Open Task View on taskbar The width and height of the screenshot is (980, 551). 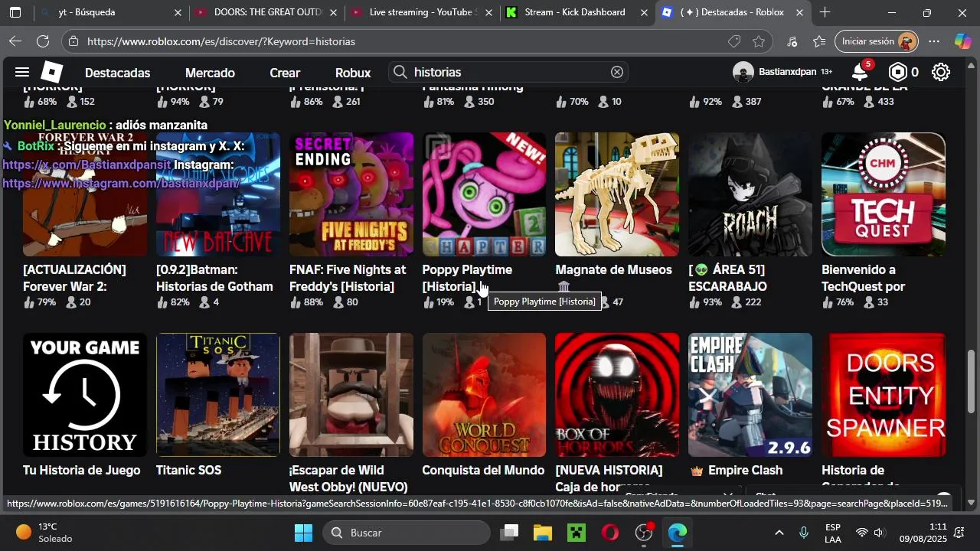point(508,533)
